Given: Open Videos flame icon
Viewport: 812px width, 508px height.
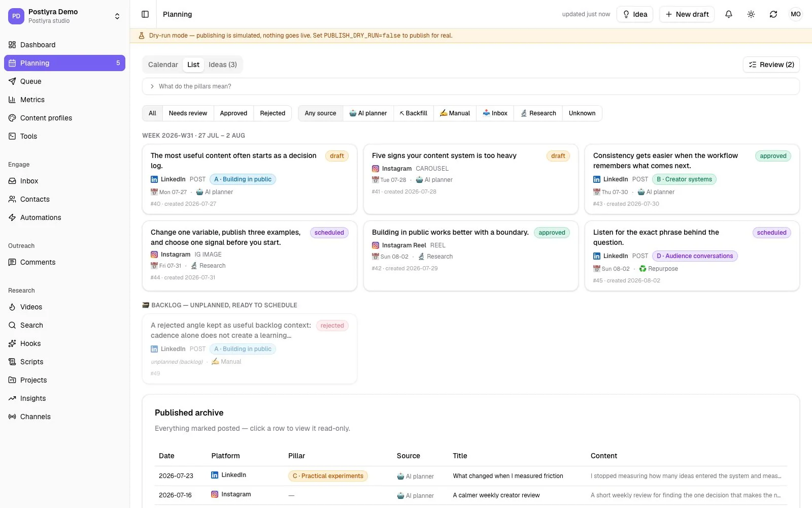Looking at the screenshot, I should pos(12,307).
